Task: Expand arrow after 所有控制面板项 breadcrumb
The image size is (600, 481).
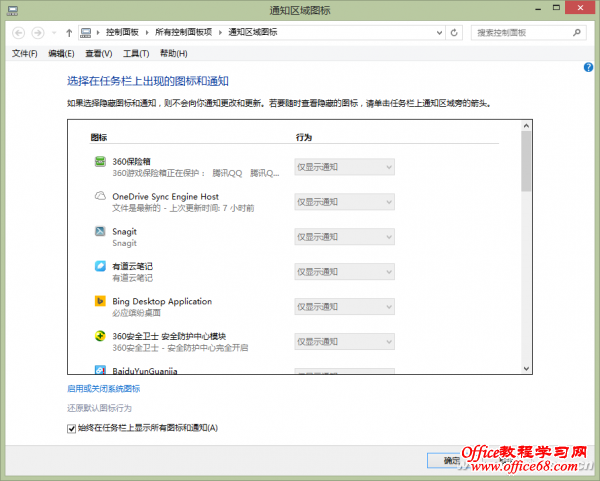Action: click(x=220, y=33)
